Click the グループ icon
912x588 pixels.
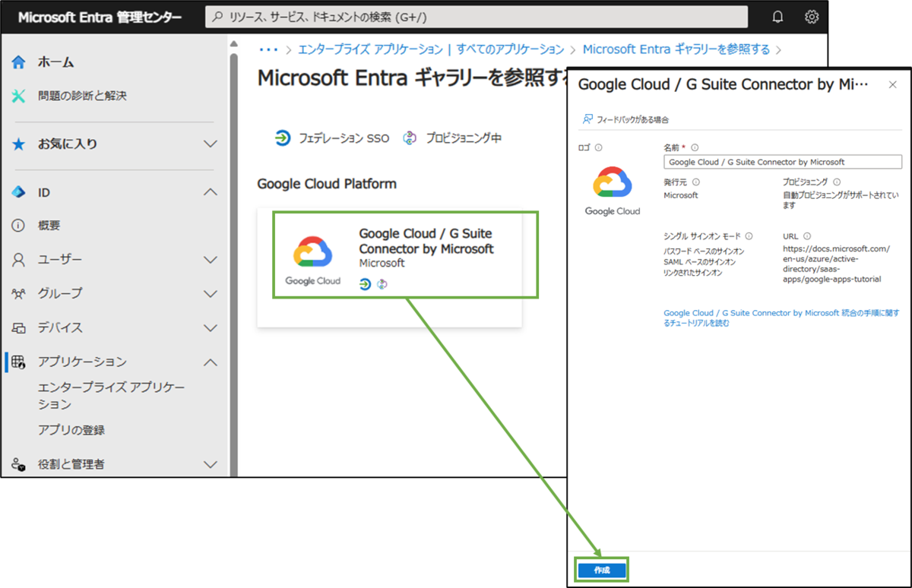[x=19, y=293]
